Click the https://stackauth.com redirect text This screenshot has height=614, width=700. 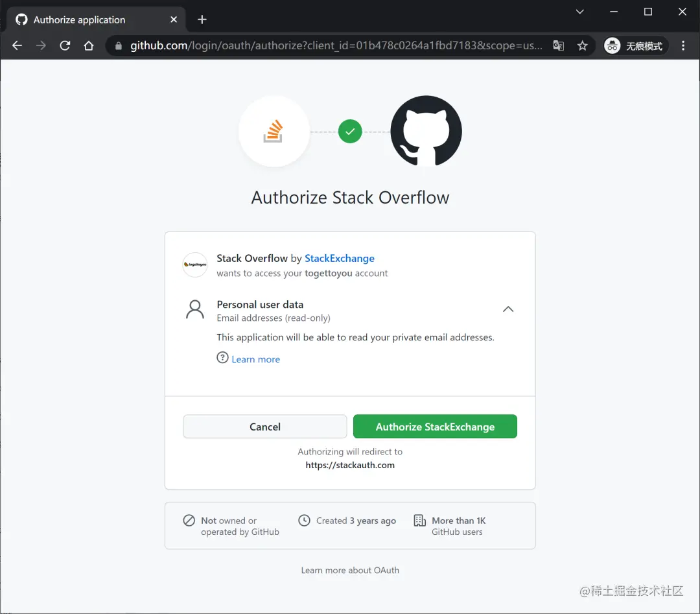tap(350, 466)
